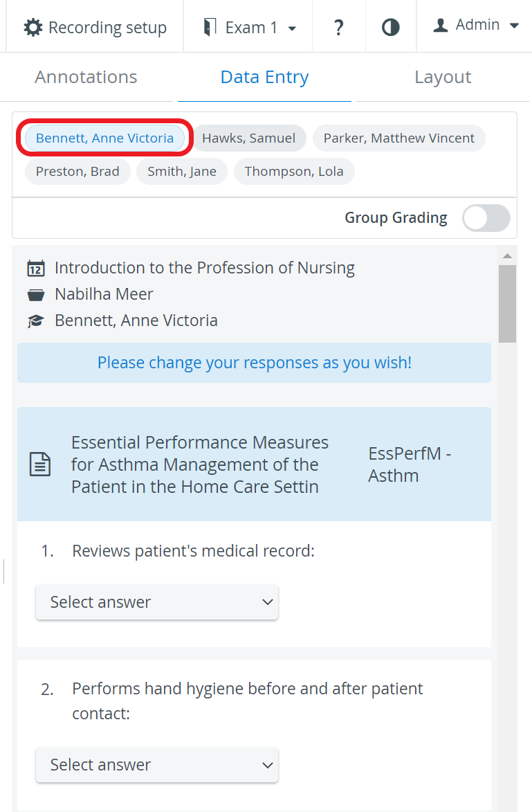Choose student Thompson, Lola
The height and width of the screenshot is (812, 532).
click(x=294, y=172)
